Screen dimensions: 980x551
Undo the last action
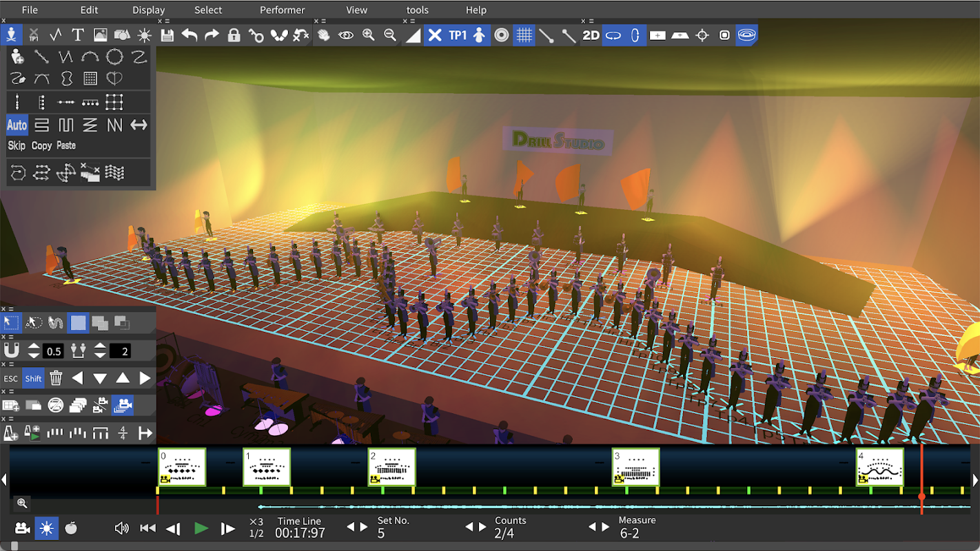click(189, 35)
